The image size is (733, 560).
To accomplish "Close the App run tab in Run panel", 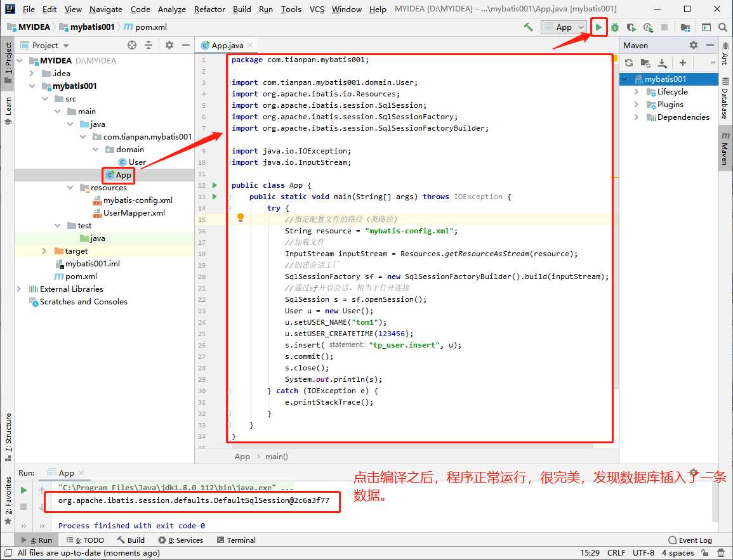I will tap(81, 473).
